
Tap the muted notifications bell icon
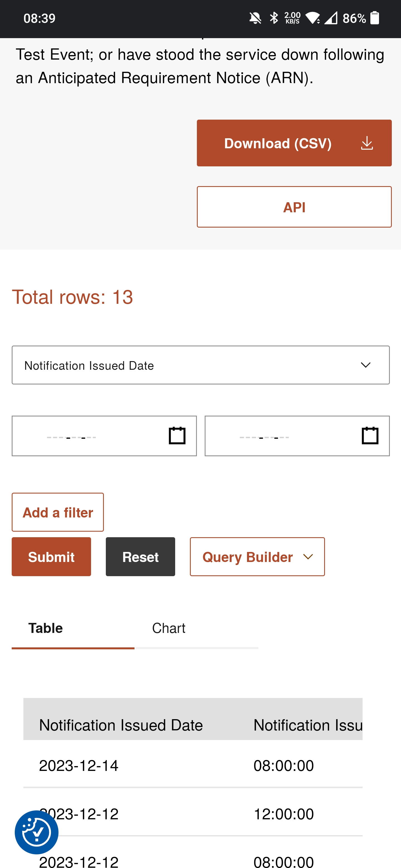click(x=255, y=18)
